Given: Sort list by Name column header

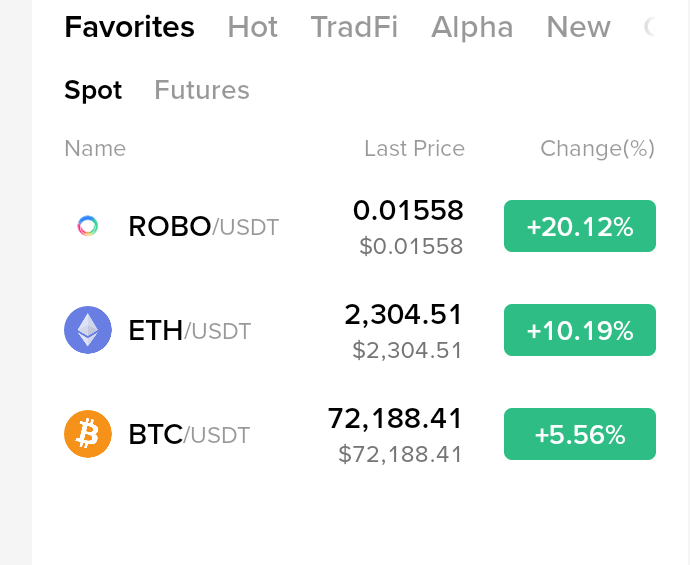Looking at the screenshot, I should [x=95, y=148].
